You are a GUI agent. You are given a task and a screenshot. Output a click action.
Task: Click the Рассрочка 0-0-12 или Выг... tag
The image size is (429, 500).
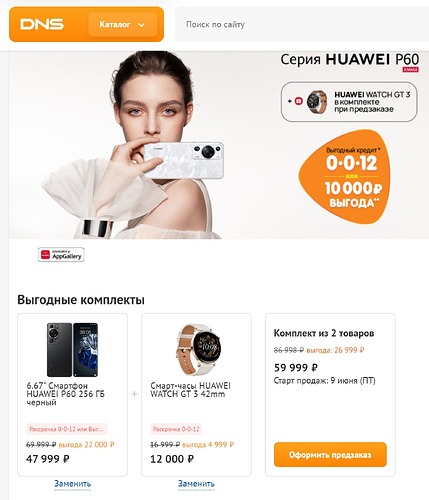tap(67, 429)
